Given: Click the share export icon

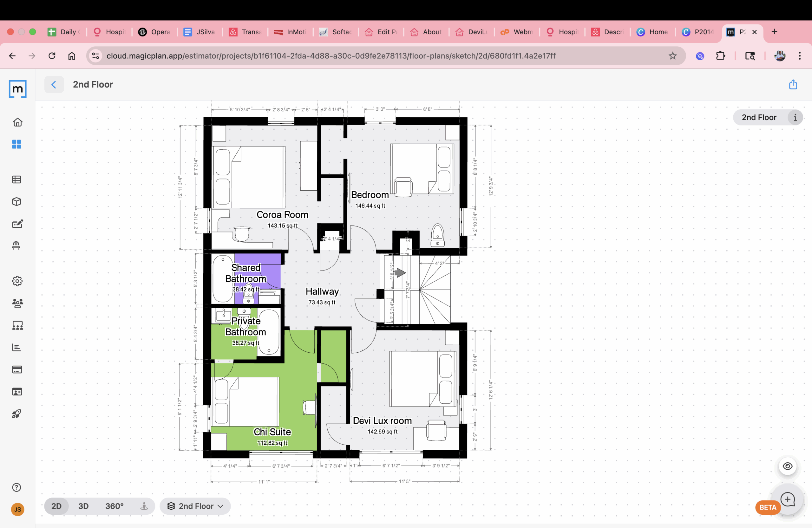Looking at the screenshot, I should click(x=793, y=85).
